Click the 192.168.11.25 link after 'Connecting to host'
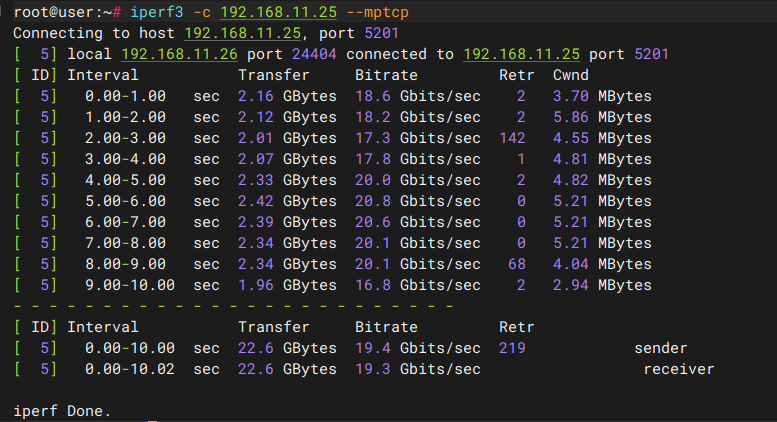777x422 pixels. tap(243, 33)
